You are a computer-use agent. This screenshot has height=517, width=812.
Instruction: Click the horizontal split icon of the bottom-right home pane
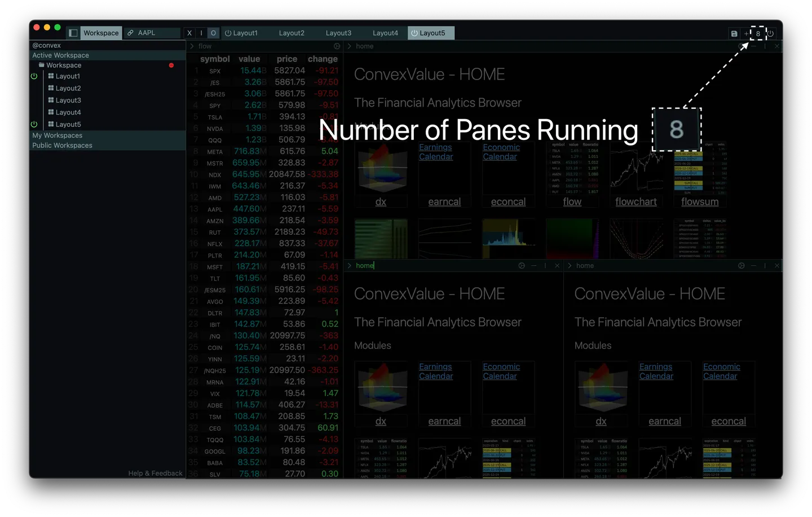tap(753, 266)
